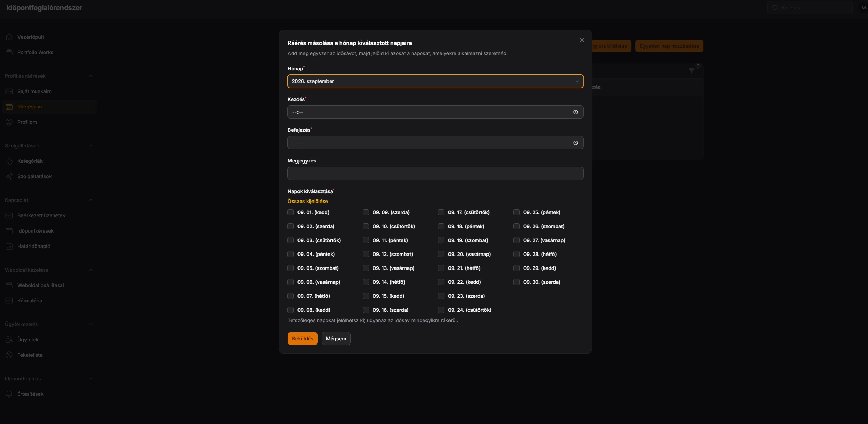Click the Feketelista blocked icon

(x=9, y=355)
